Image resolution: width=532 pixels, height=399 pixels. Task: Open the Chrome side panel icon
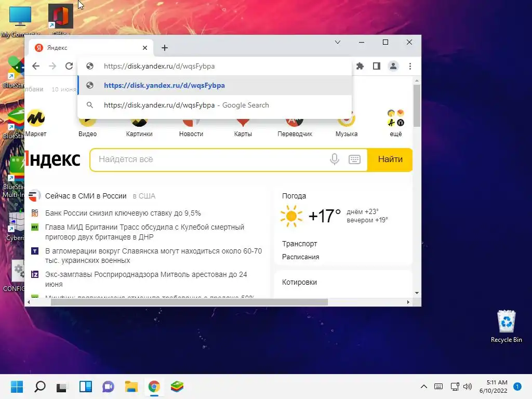377,66
